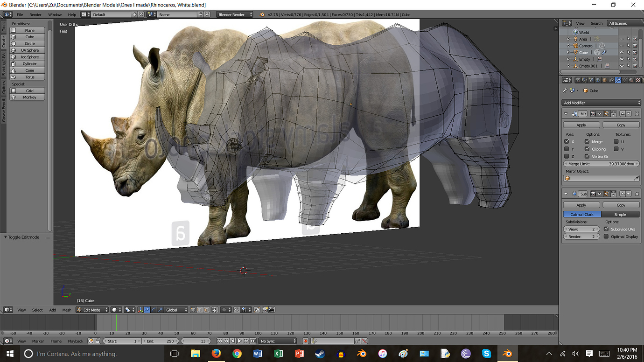This screenshot has width=644, height=362.
Task: Hide the Cube object via eye icon
Action: [621, 53]
